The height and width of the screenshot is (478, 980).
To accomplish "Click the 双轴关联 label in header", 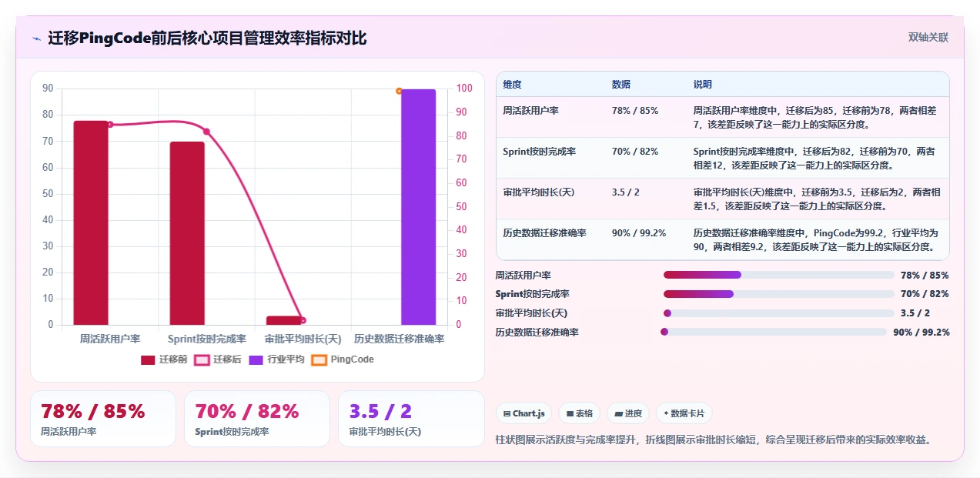I will 928,38.
